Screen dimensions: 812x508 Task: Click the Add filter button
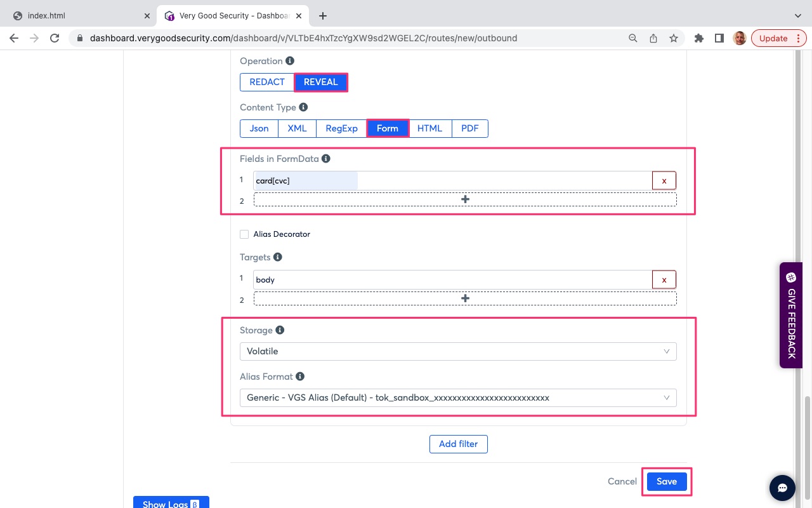[459, 444]
